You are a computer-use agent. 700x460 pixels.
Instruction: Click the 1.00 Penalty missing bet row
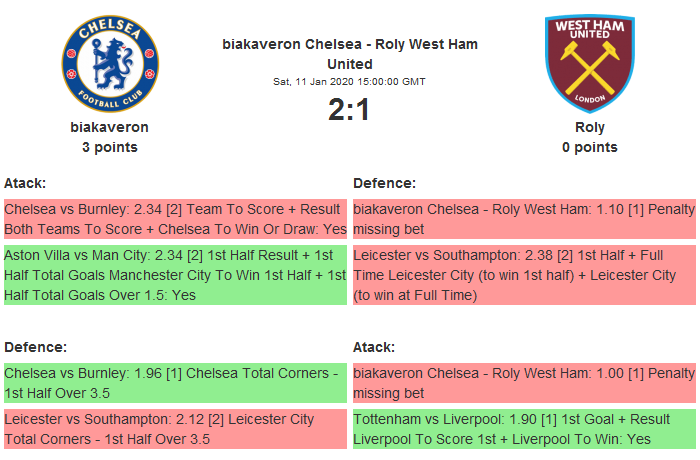[x=524, y=382]
